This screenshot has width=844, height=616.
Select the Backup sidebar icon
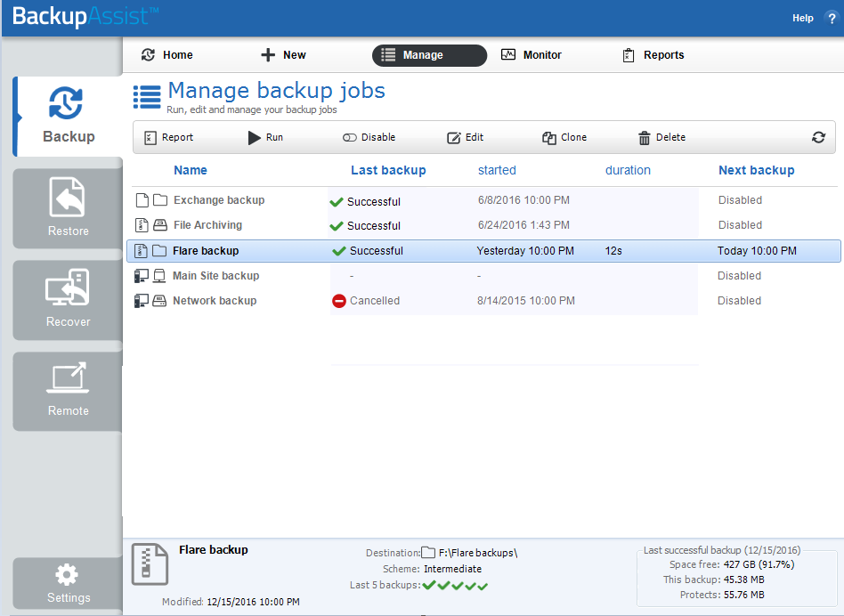pos(65,104)
